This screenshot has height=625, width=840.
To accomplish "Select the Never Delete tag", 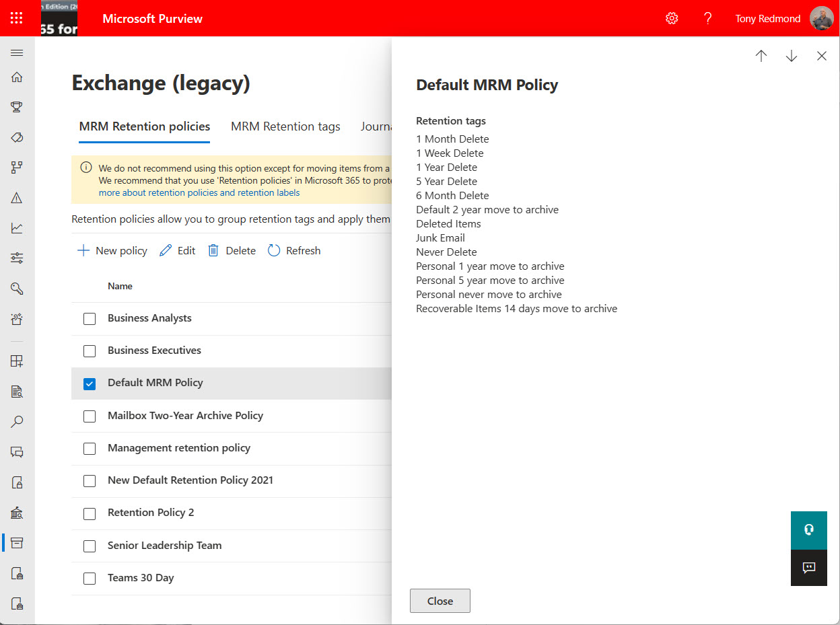I will 446,252.
